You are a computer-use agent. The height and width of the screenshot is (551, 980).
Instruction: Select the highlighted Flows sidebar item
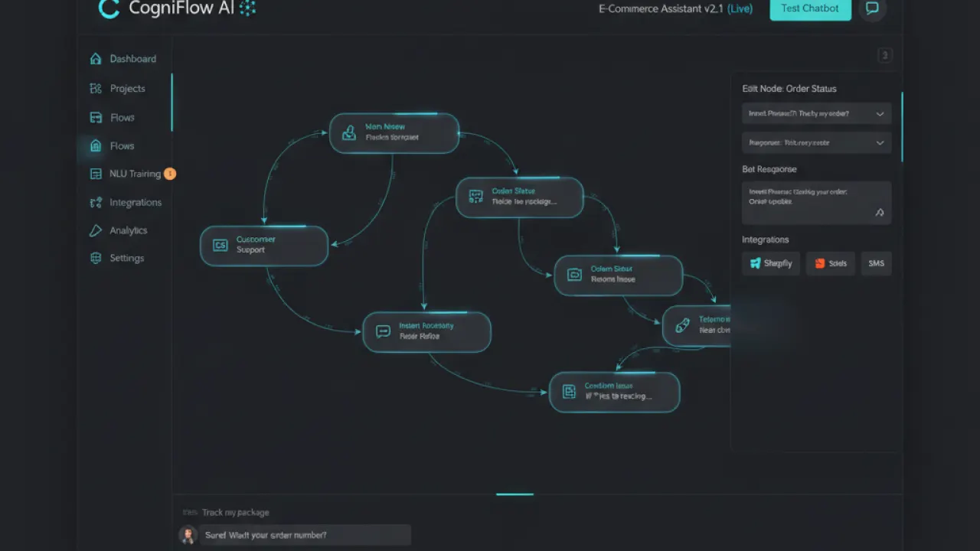pyautogui.click(x=112, y=145)
